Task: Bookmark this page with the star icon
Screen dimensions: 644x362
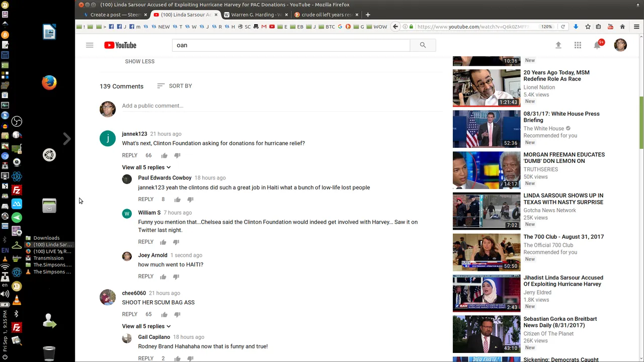Action: click(x=588, y=27)
